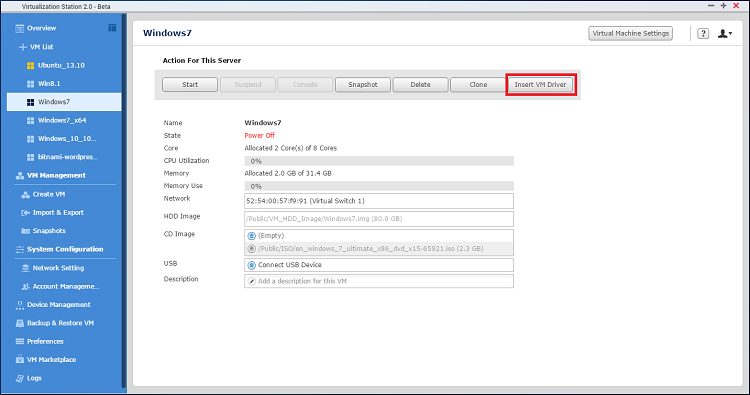Clone the Windows7 virtual machine
Image resolution: width=750 pixels, height=395 pixels.
pos(478,85)
